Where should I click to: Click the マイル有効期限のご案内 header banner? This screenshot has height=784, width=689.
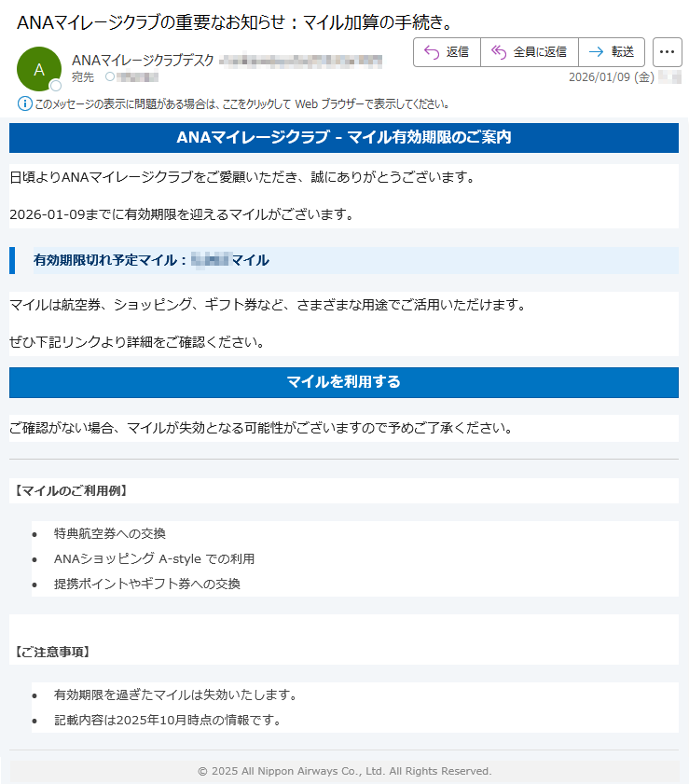click(x=343, y=138)
